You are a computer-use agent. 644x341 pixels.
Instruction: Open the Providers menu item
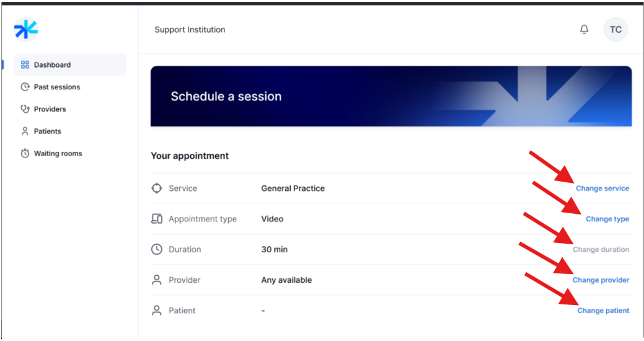(50, 109)
